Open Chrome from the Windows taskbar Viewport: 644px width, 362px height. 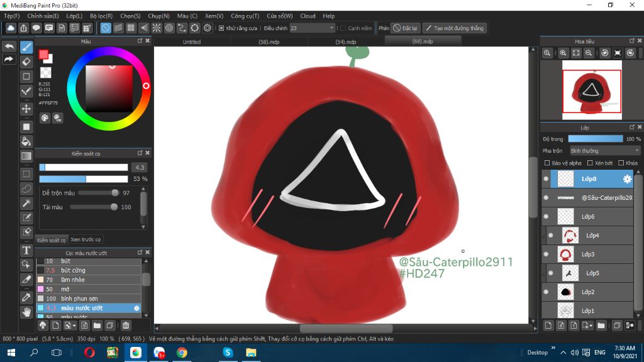[182, 353]
